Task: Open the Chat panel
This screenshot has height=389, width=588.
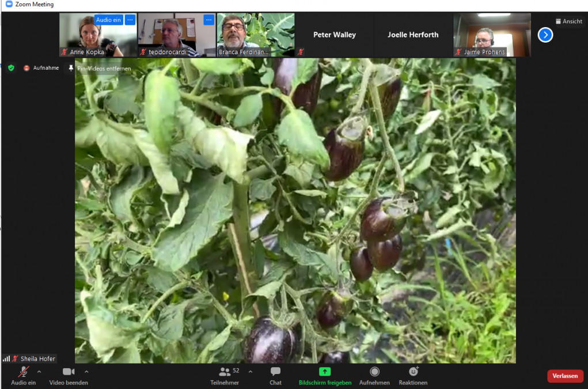Action: click(275, 372)
